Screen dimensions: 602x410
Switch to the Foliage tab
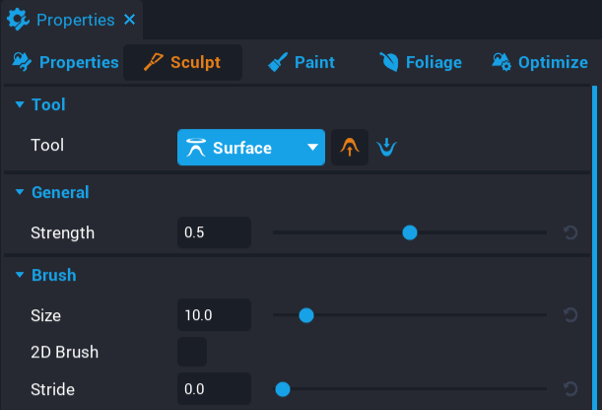point(420,62)
